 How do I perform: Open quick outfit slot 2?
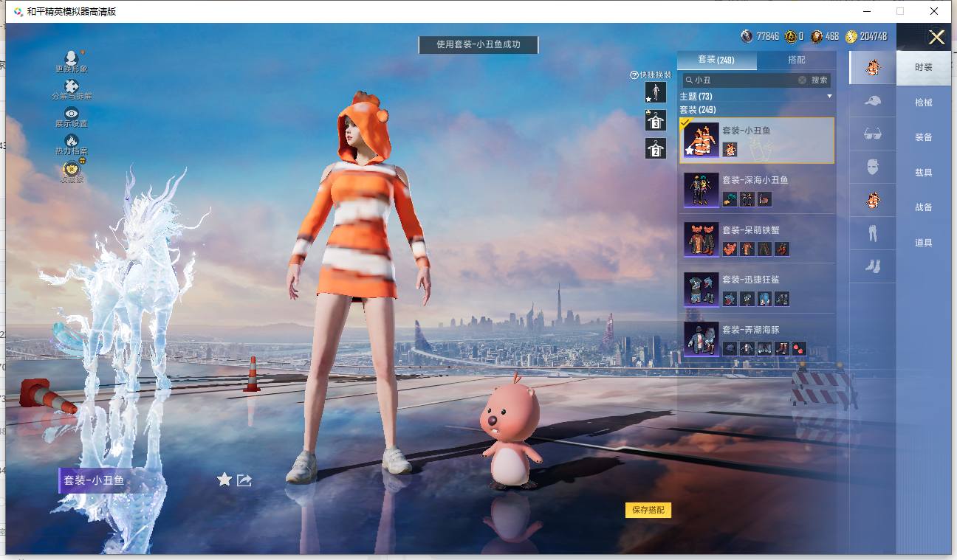point(655,148)
